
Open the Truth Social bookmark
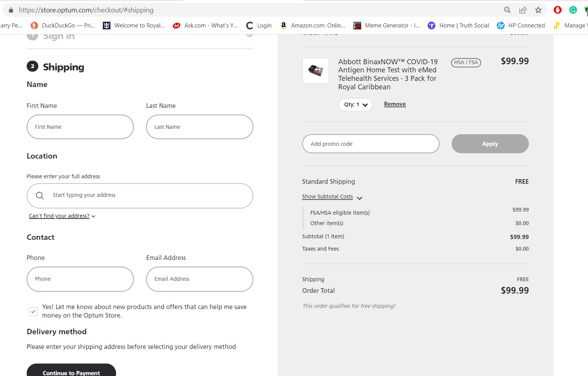point(458,26)
